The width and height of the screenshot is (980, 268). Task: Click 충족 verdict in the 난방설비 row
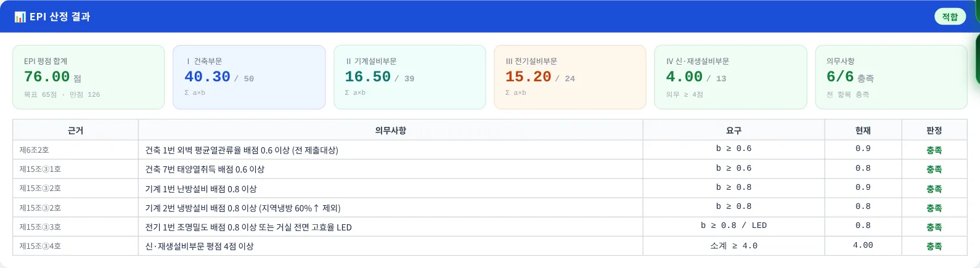point(934,189)
